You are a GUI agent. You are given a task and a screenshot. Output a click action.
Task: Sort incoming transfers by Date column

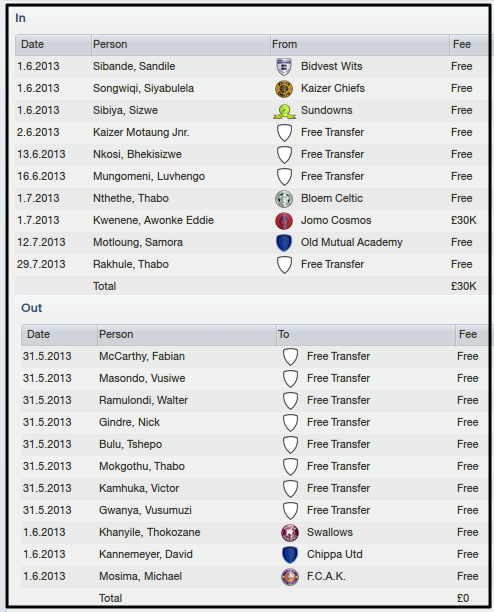pos(53,44)
